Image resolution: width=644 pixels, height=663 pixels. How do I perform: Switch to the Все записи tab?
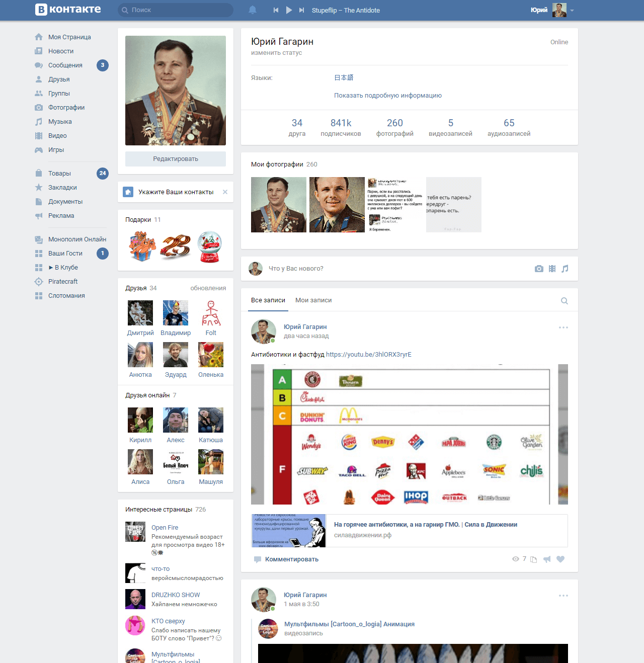(x=268, y=300)
